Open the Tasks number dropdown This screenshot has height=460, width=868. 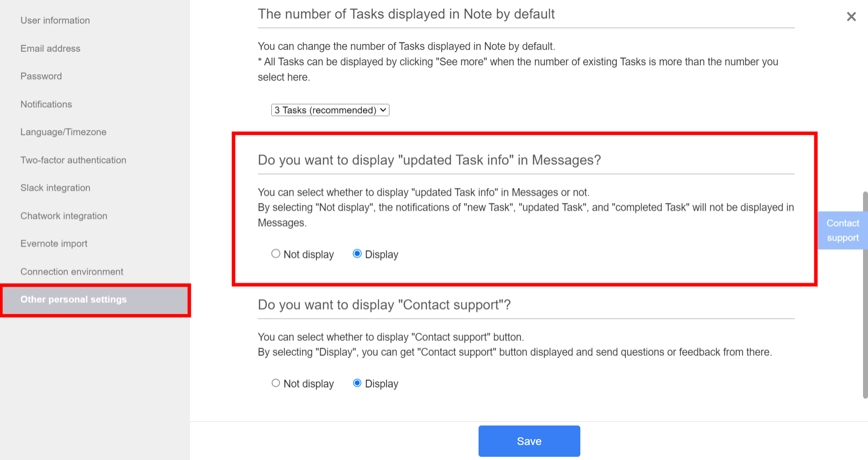click(x=330, y=110)
